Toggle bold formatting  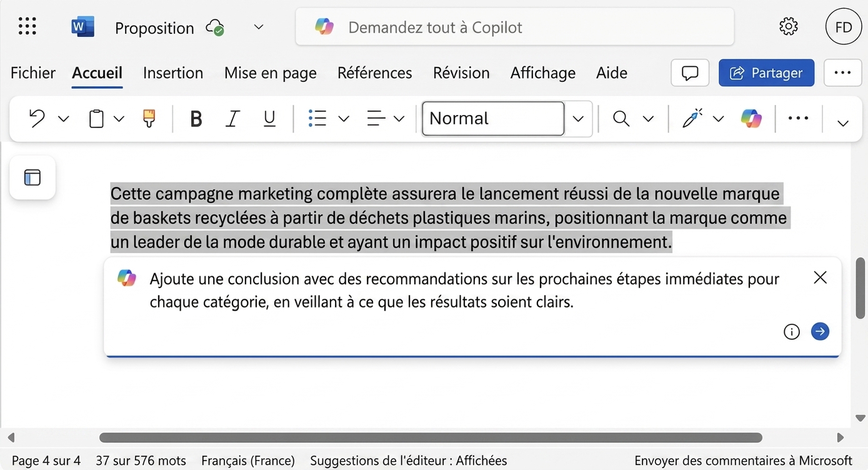(196, 118)
